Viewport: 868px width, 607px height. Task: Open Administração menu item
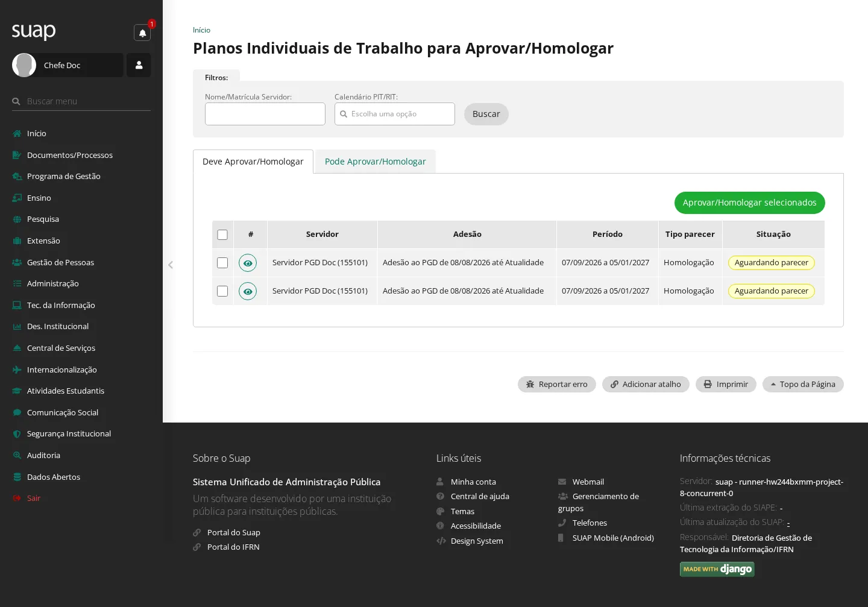(53, 283)
